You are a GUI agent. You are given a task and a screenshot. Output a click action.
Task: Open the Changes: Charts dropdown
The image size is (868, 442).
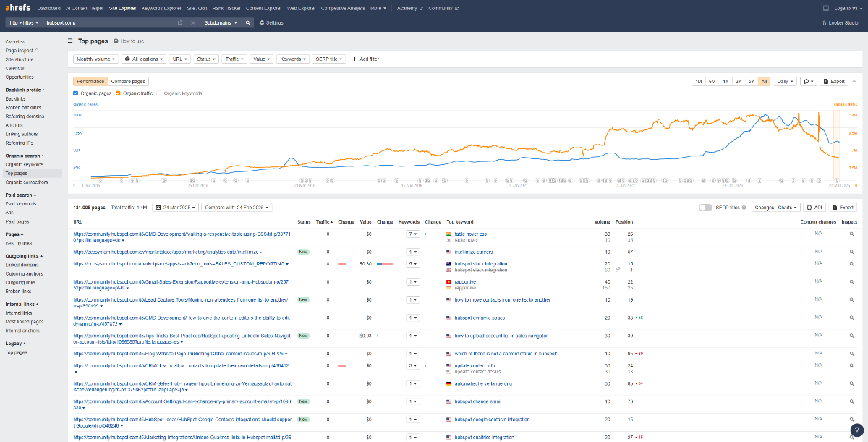[777, 208]
